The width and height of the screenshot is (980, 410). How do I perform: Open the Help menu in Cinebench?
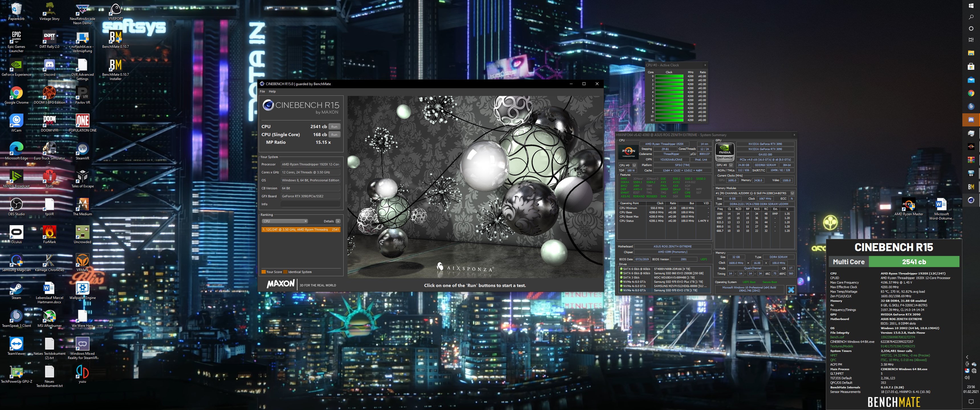coord(272,91)
